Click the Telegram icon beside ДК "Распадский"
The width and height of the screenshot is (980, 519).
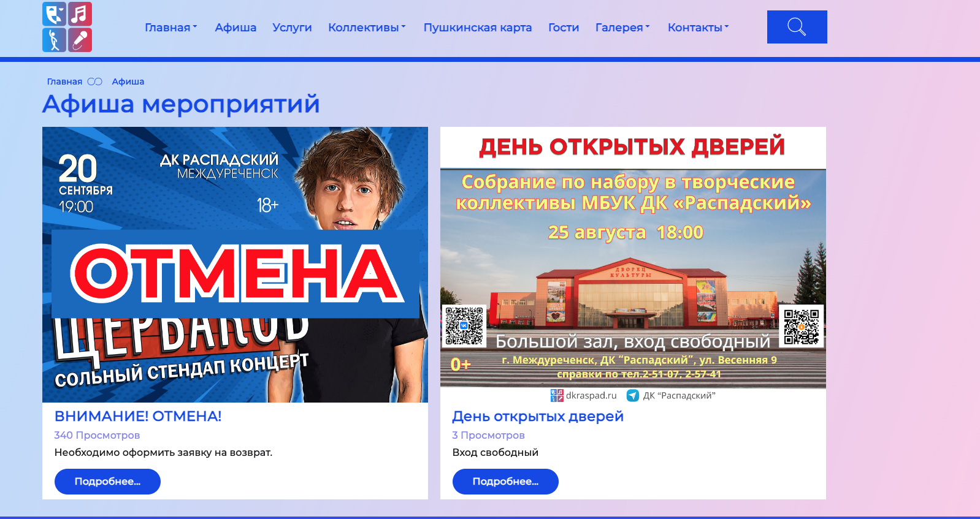[x=633, y=396]
